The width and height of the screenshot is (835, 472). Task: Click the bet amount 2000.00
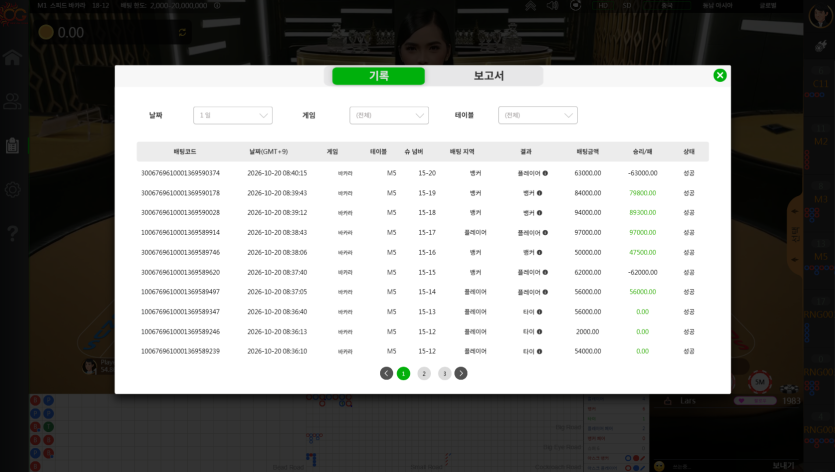coord(587,331)
